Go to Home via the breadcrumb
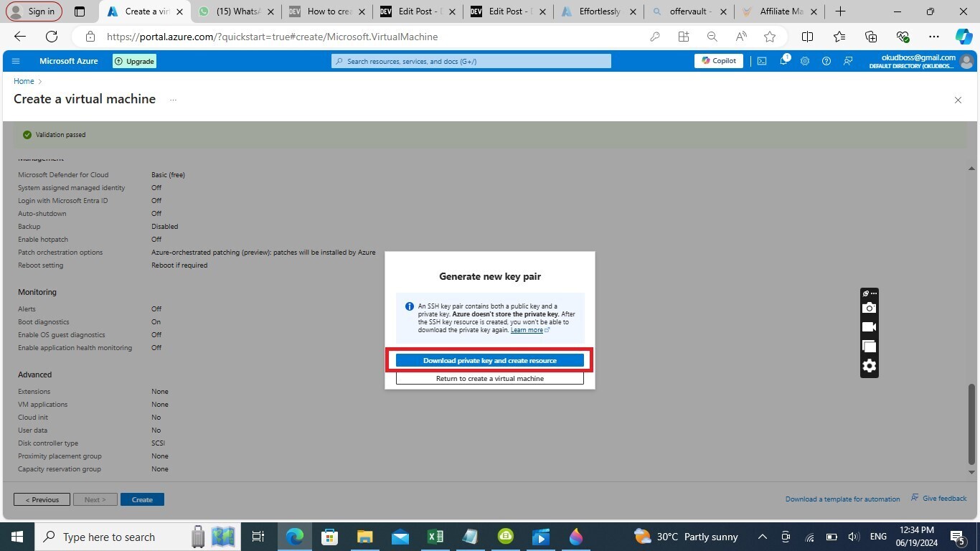 [x=24, y=81]
